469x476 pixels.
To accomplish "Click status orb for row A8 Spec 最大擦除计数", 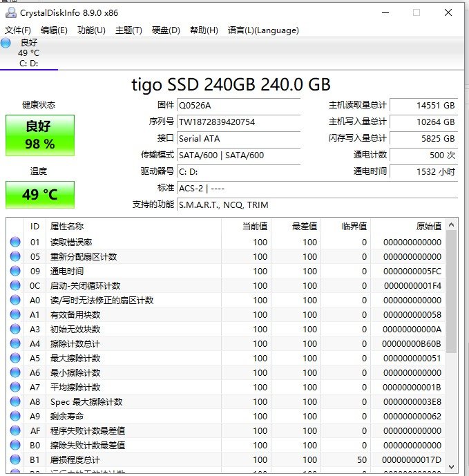I will 15,401.
